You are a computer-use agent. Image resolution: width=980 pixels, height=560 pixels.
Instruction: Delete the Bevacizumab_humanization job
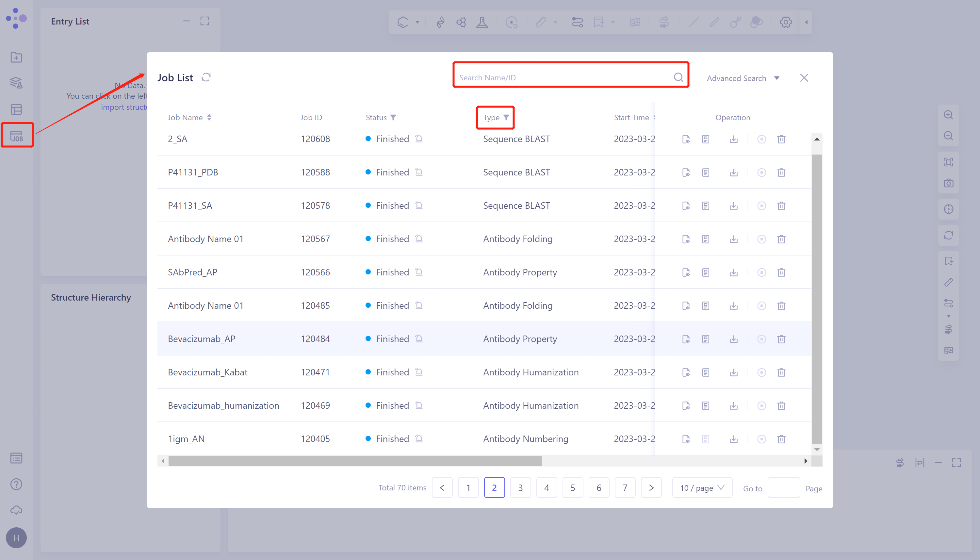(x=781, y=406)
